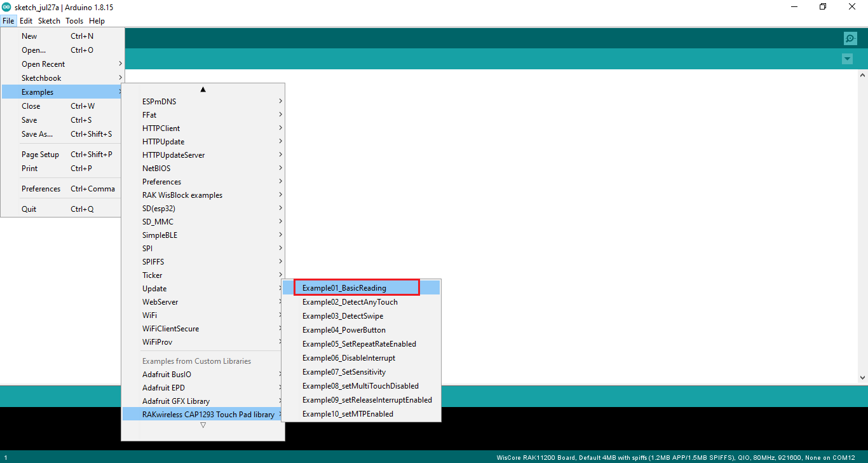
Task: Choose Open... from File menu
Action: (x=62, y=50)
